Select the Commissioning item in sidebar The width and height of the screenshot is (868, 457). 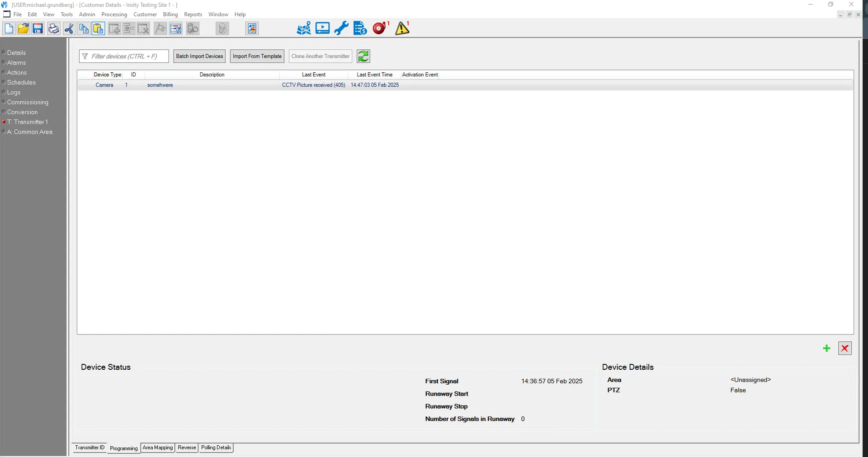28,103
